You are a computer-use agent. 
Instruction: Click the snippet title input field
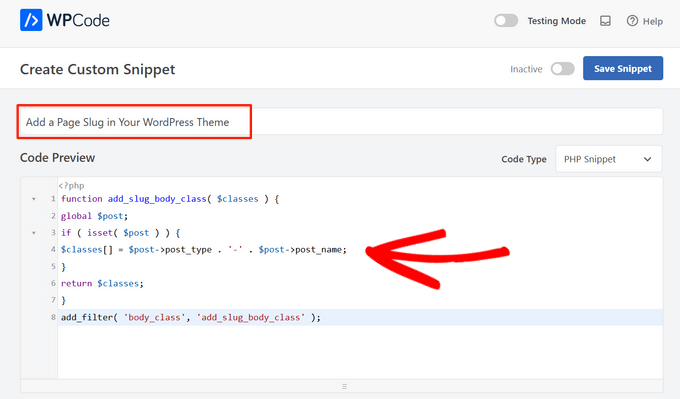pyautogui.click(x=341, y=122)
